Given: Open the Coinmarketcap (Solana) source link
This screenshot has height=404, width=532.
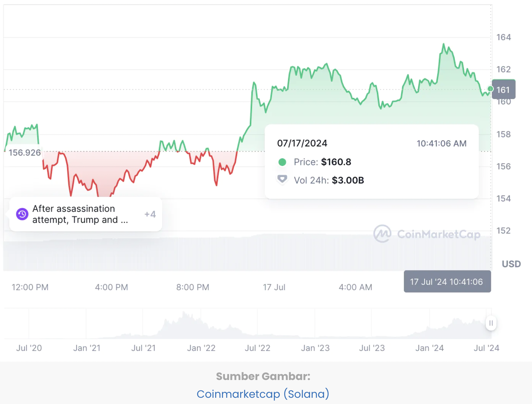Looking at the screenshot, I should (263, 394).
